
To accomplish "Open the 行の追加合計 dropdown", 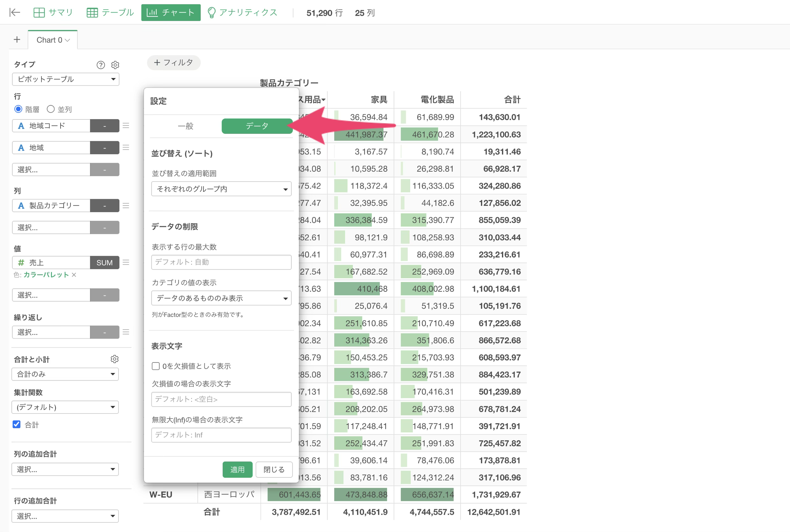I will tap(65, 516).
